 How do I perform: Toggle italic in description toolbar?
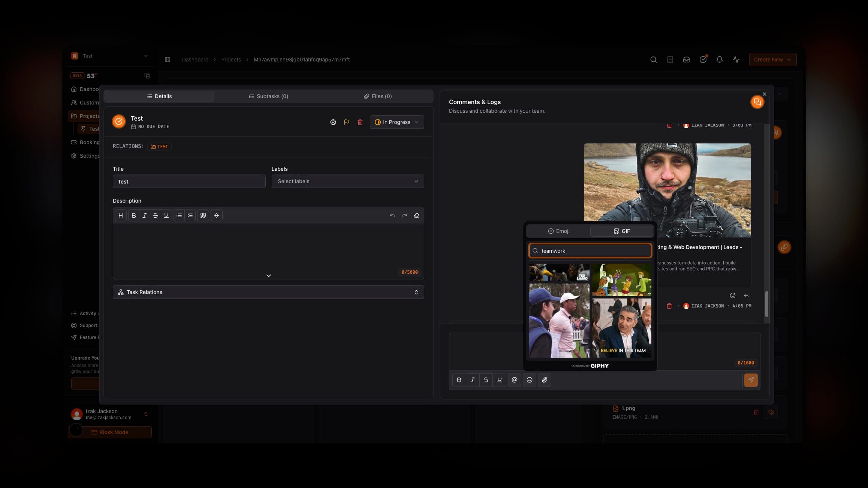[x=144, y=215]
